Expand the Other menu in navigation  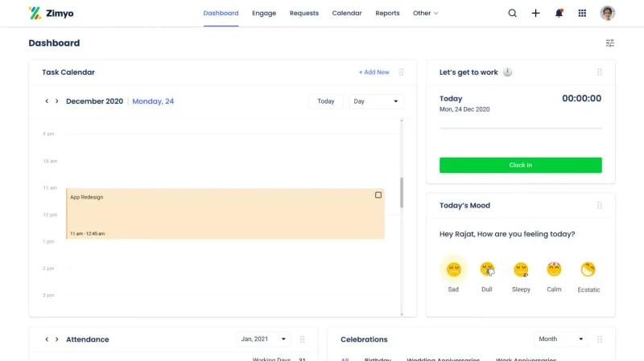[x=425, y=13]
